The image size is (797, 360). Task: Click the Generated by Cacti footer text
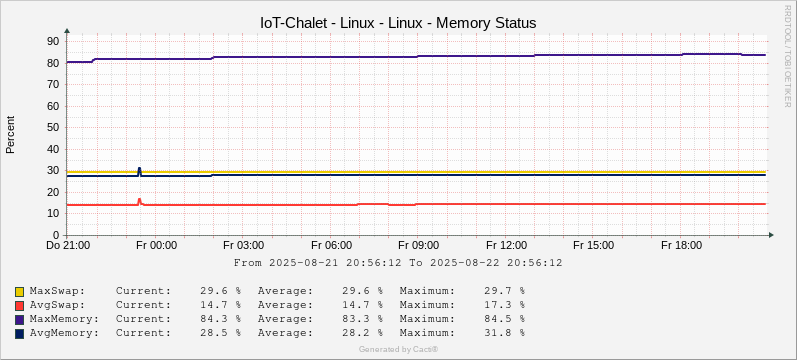[x=398, y=349]
